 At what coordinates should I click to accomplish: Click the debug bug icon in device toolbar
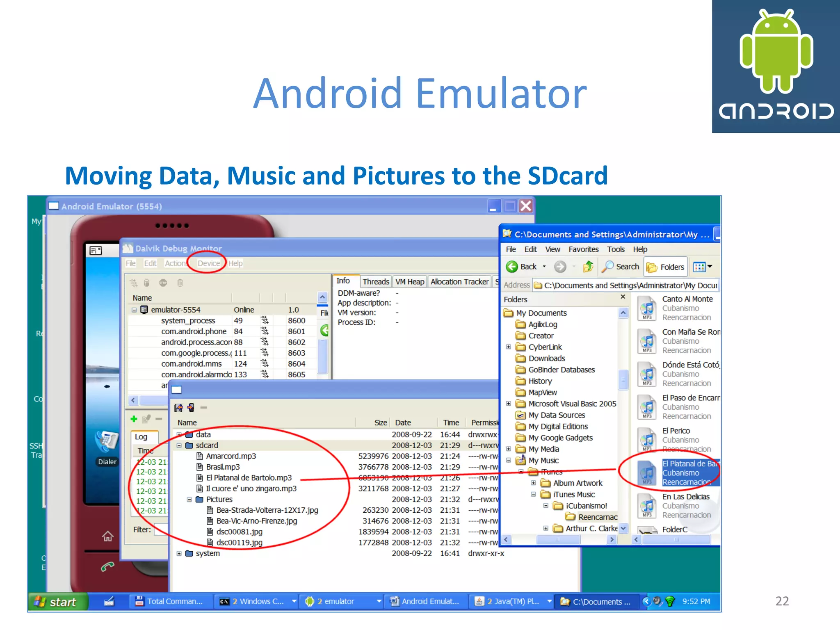(x=134, y=283)
